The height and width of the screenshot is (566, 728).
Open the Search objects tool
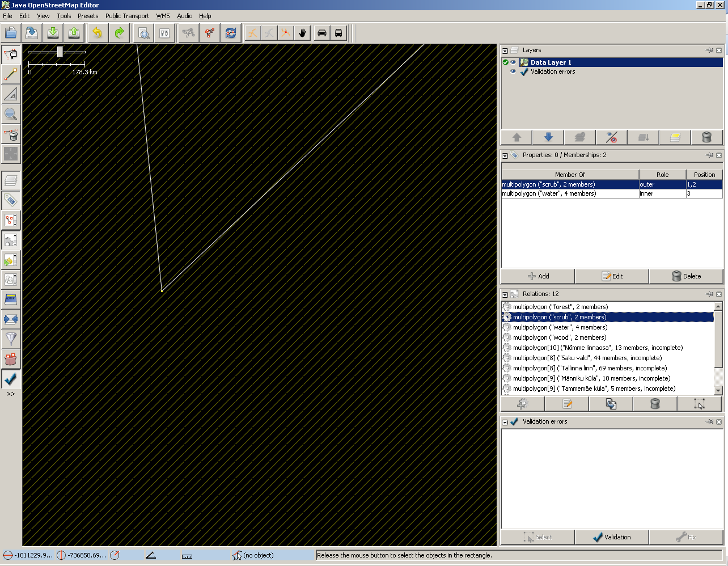point(144,33)
